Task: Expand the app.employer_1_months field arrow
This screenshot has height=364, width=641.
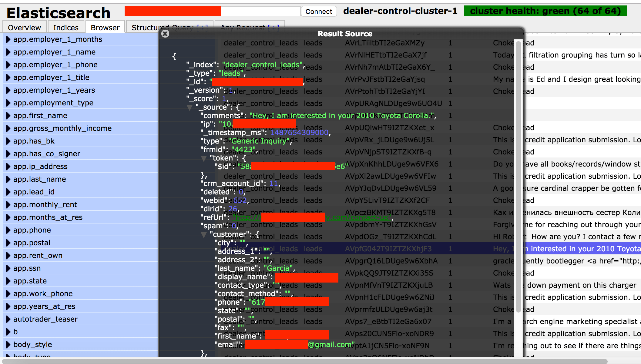Action: click(x=8, y=39)
